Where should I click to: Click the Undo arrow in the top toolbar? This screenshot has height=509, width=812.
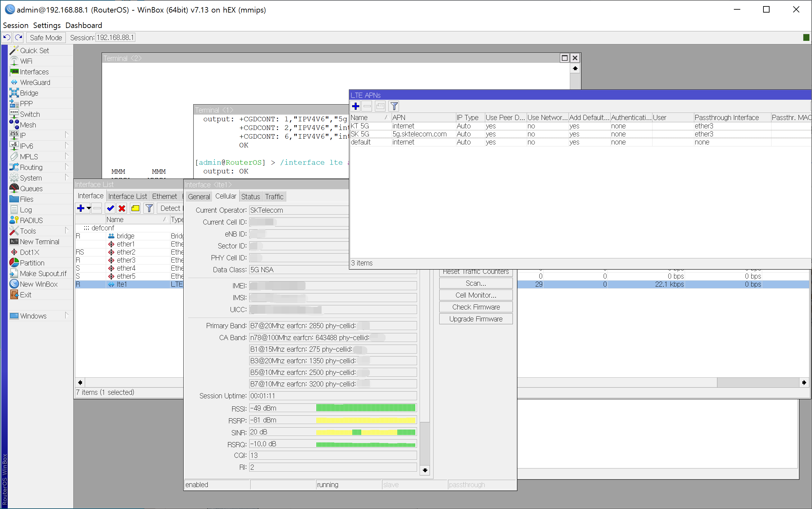7,37
